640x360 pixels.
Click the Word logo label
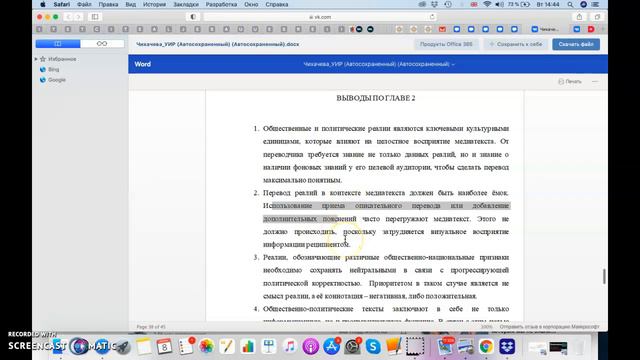[142, 64]
